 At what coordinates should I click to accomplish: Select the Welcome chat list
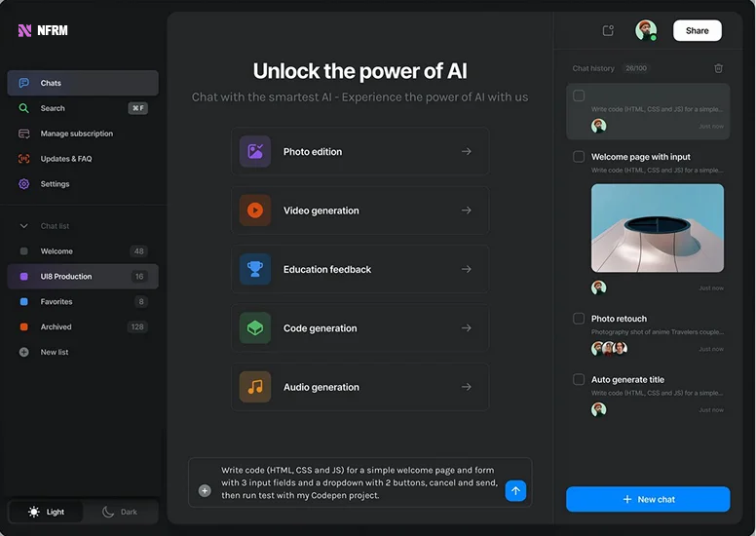(x=83, y=251)
